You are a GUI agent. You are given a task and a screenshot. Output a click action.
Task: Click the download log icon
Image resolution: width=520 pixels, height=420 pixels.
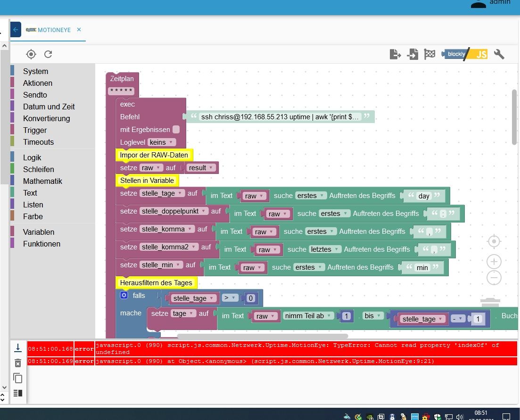[x=18, y=348]
